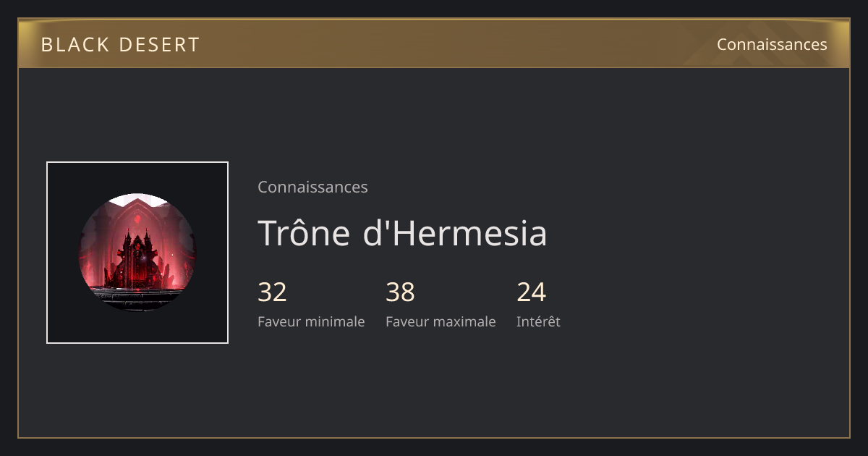Click the value 38 above Faveur maximale
This screenshot has height=456, width=868.
[400, 292]
